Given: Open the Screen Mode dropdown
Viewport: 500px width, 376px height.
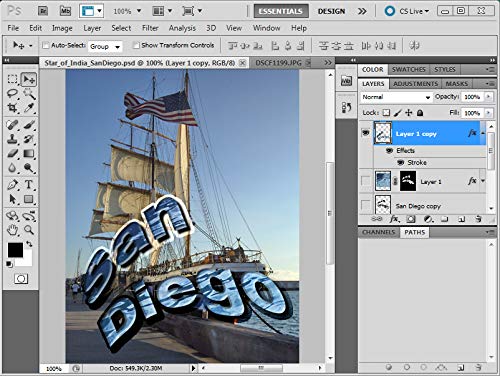Looking at the screenshot, I should (192, 11).
